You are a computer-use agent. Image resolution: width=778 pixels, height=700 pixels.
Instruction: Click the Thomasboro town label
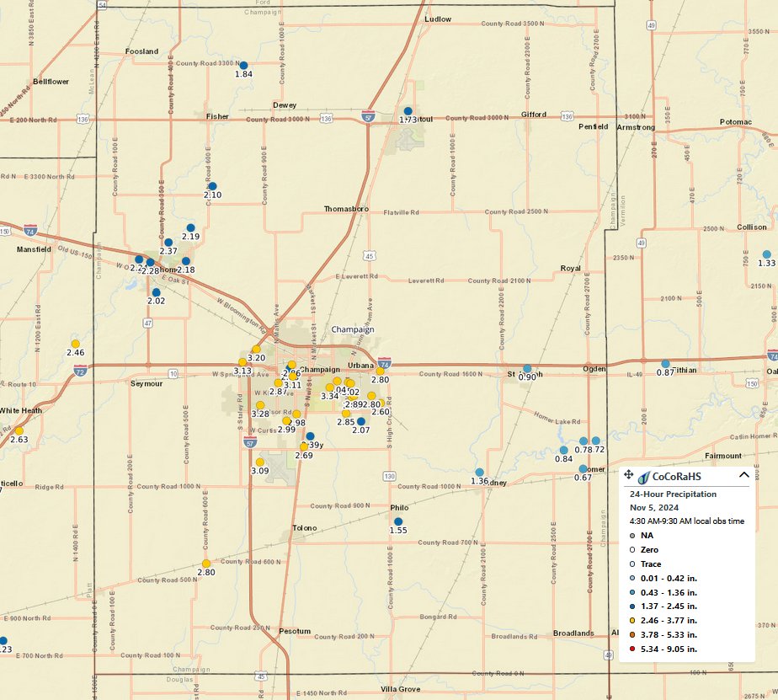coord(346,209)
